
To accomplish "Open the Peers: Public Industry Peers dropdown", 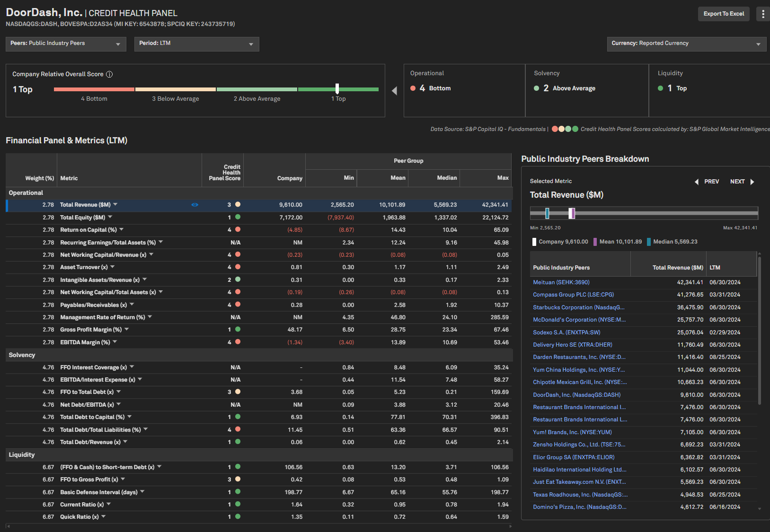I will [x=66, y=44].
